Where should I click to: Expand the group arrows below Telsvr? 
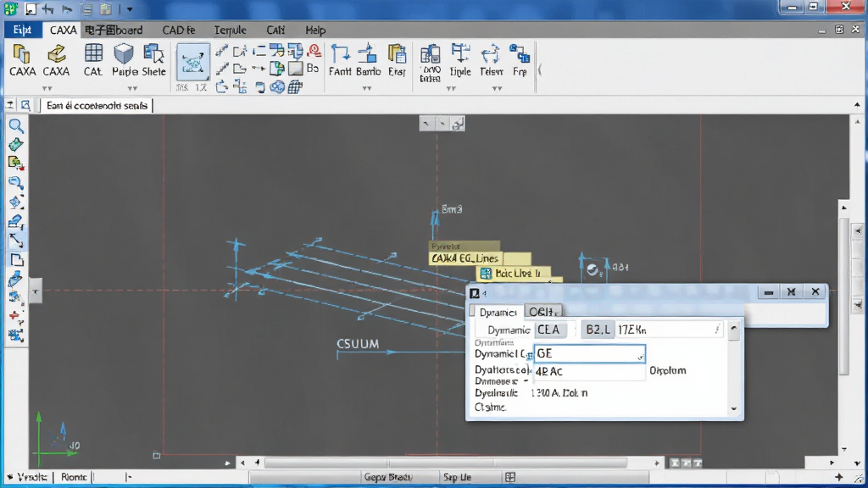point(497,88)
